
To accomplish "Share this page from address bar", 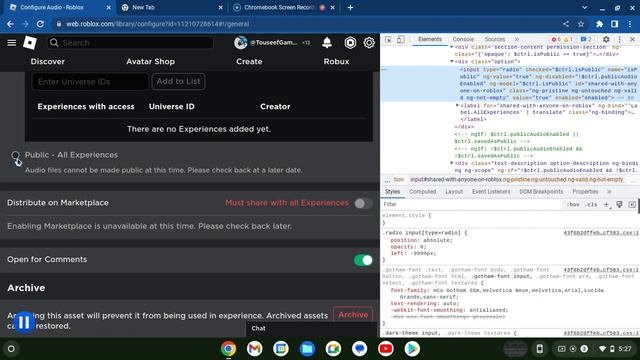I will 566,24.
